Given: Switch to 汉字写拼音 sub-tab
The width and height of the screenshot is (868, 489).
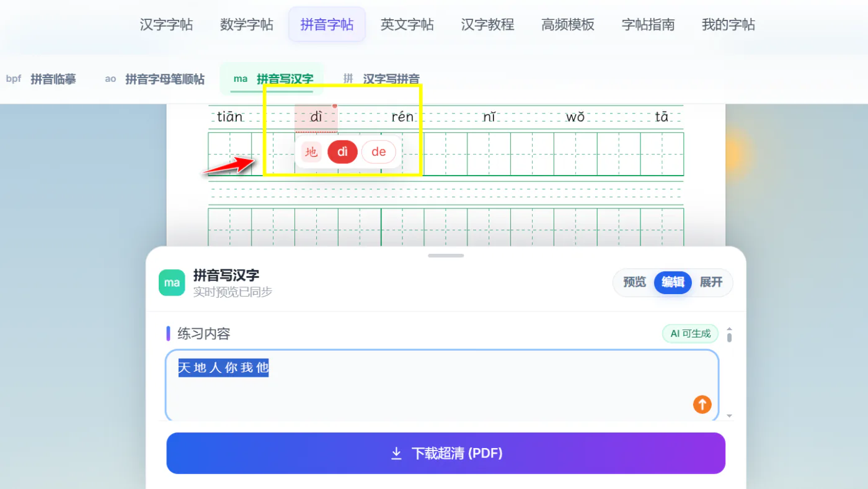Looking at the screenshot, I should point(391,79).
